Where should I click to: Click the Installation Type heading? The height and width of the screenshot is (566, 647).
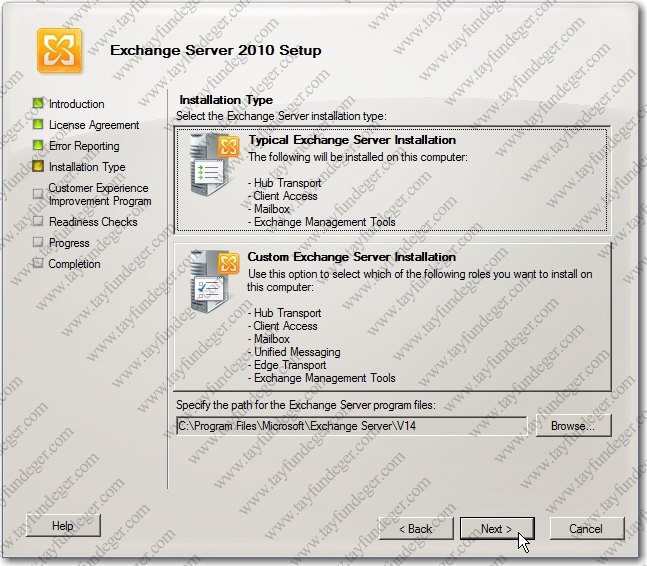[x=226, y=100]
